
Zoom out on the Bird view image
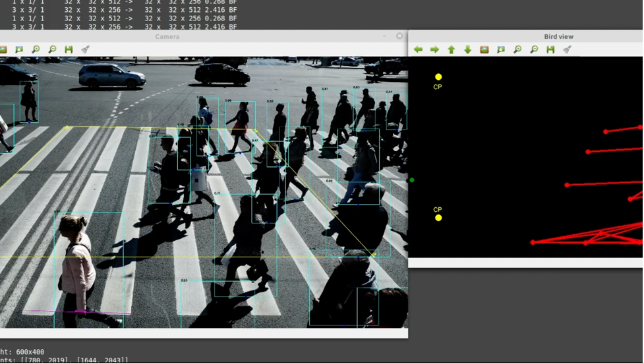[534, 49]
